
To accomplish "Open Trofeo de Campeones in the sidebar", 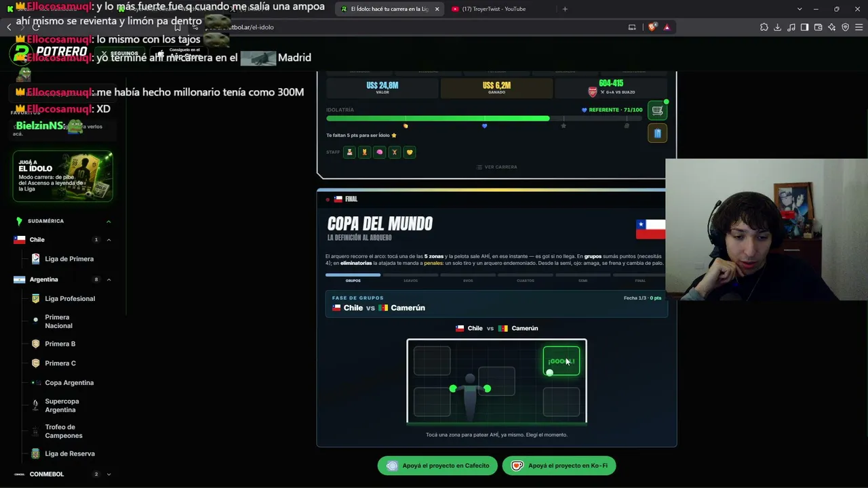I will tap(64, 431).
